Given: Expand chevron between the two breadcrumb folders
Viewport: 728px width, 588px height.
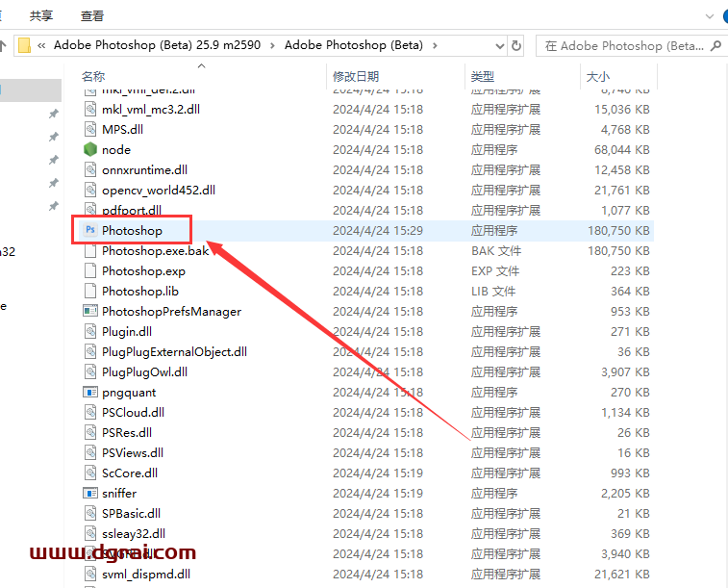Looking at the screenshot, I should 272,45.
